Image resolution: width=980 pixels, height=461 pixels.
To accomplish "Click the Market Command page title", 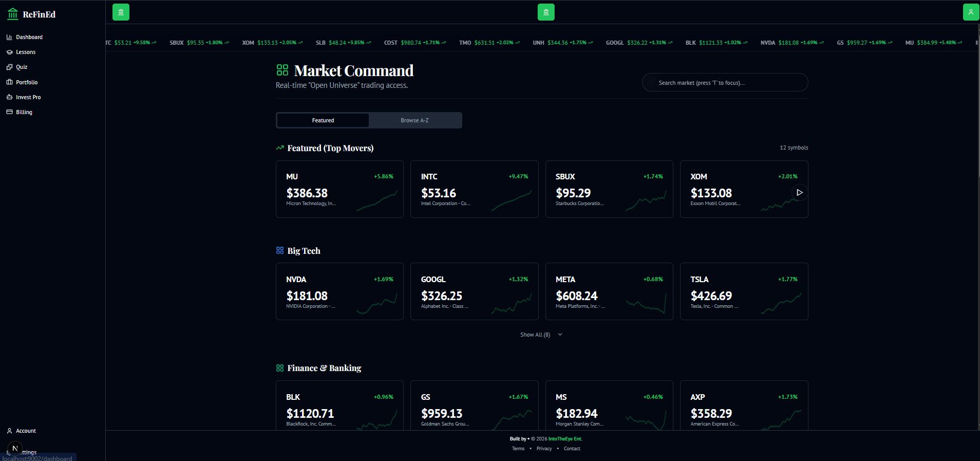I will (x=354, y=70).
